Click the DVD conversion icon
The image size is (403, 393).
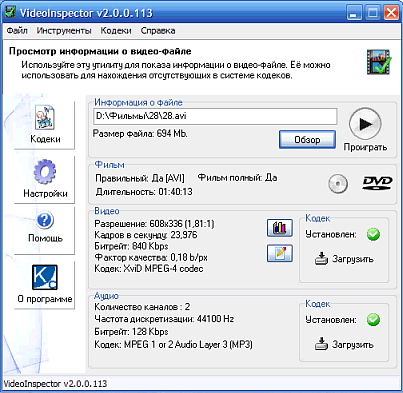[x=377, y=183]
